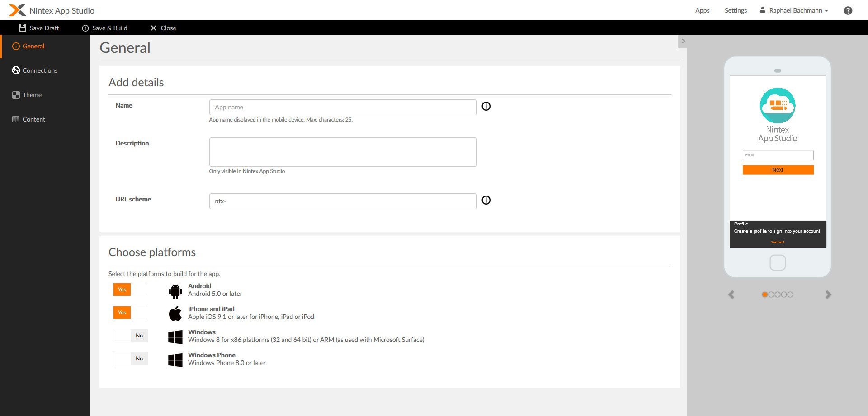Click the orange Next button in preview
The width and height of the screenshot is (868, 416).
[778, 170]
